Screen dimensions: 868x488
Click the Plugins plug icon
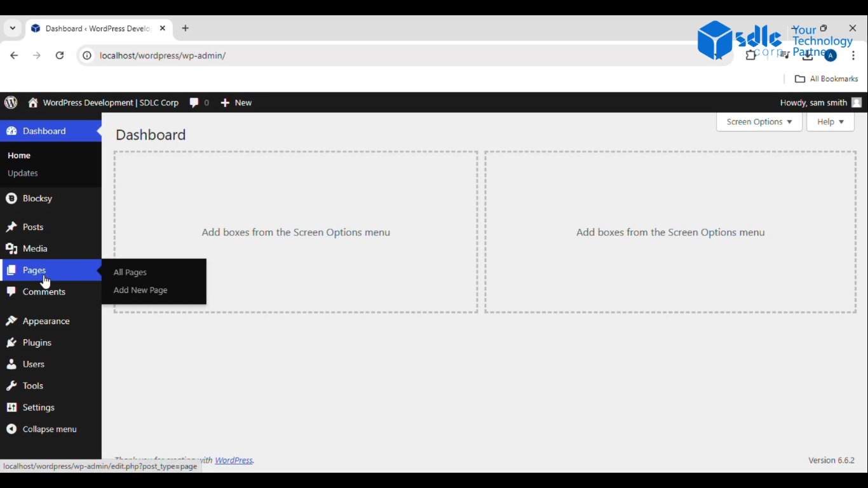[x=11, y=342]
